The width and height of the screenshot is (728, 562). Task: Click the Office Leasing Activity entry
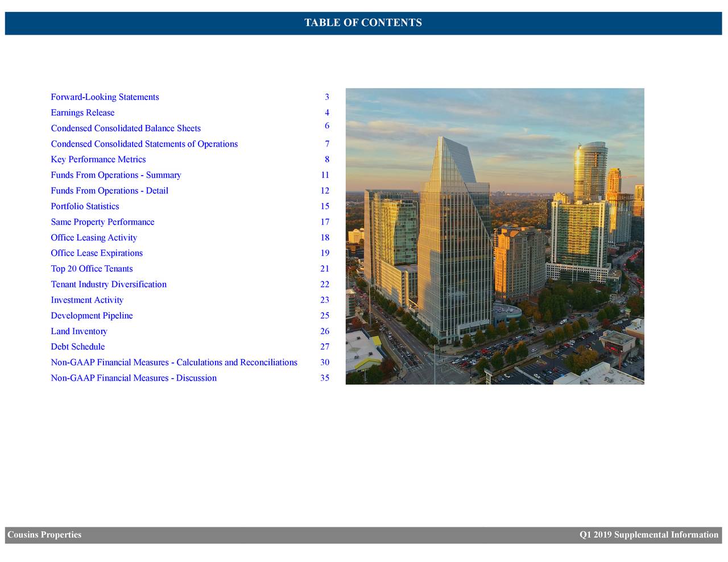[93, 238]
